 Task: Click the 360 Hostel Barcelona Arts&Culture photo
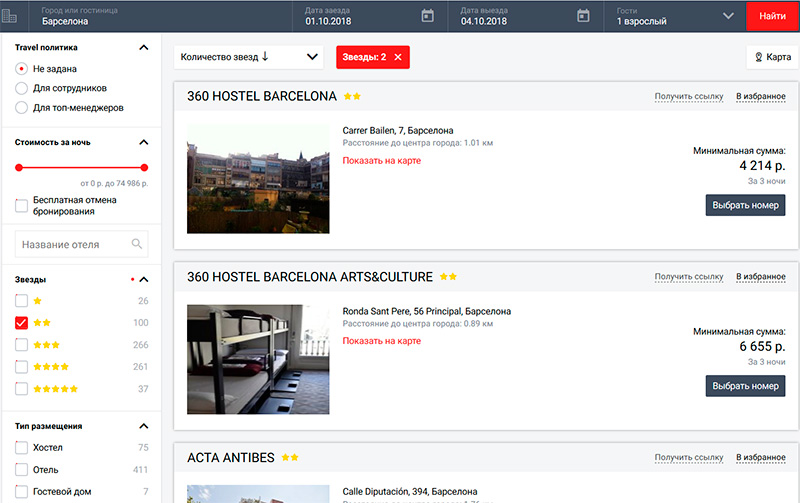point(258,359)
